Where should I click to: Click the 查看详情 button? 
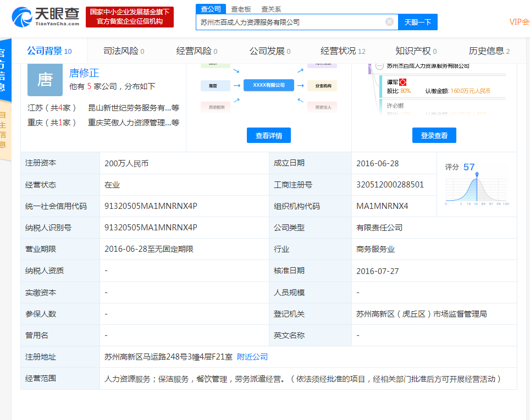point(269,135)
